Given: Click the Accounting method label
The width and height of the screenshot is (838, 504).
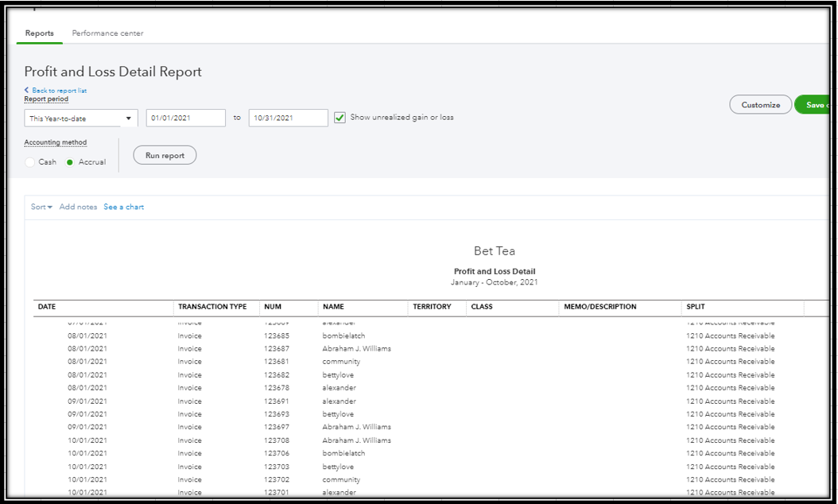Looking at the screenshot, I should (55, 142).
